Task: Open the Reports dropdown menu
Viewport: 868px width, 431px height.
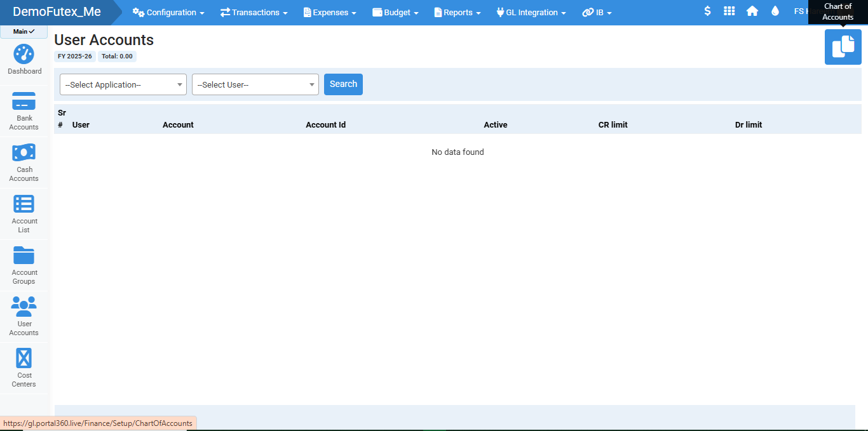Action: point(457,13)
